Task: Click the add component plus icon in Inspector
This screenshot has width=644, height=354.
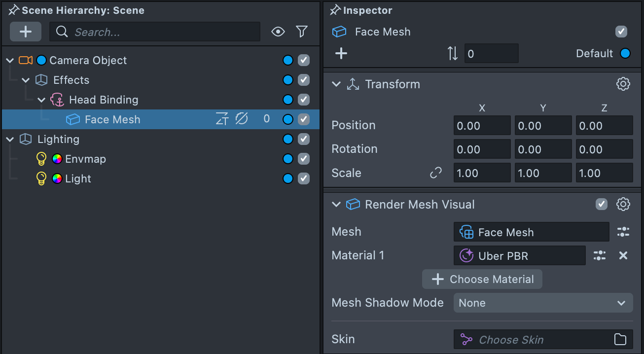Action: coord(341,53)
